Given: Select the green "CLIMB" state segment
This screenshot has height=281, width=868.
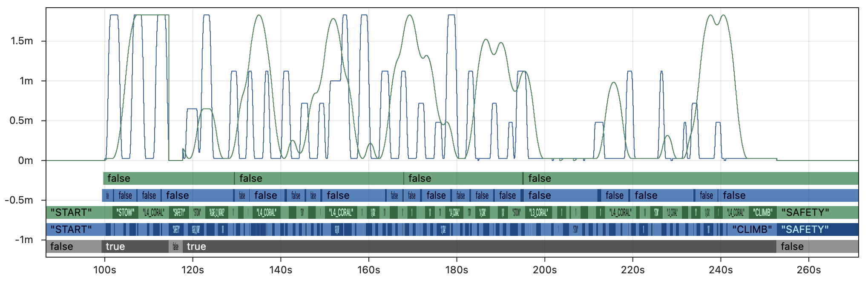Looking at the screenshot, I should point(762,212).
